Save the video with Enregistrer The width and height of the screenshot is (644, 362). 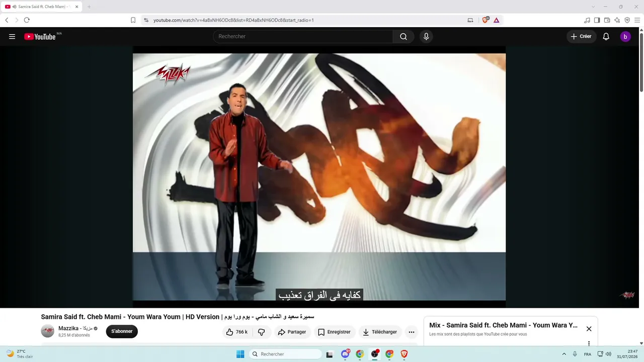(335, 332)
